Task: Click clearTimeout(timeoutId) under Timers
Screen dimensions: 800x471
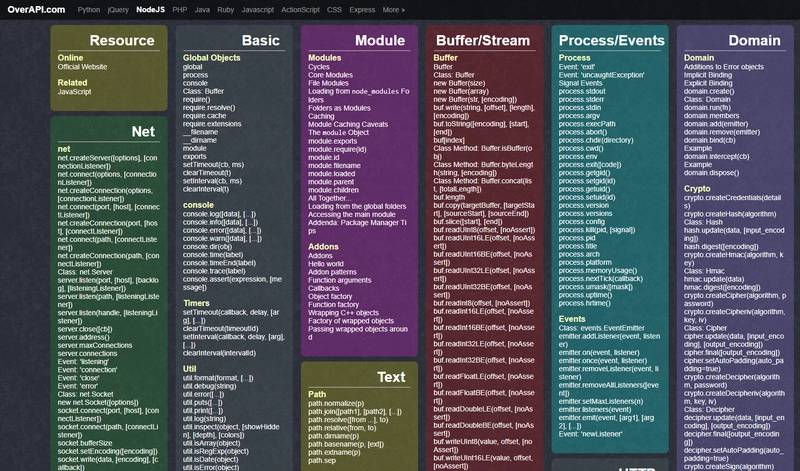Action: (220, 329)
